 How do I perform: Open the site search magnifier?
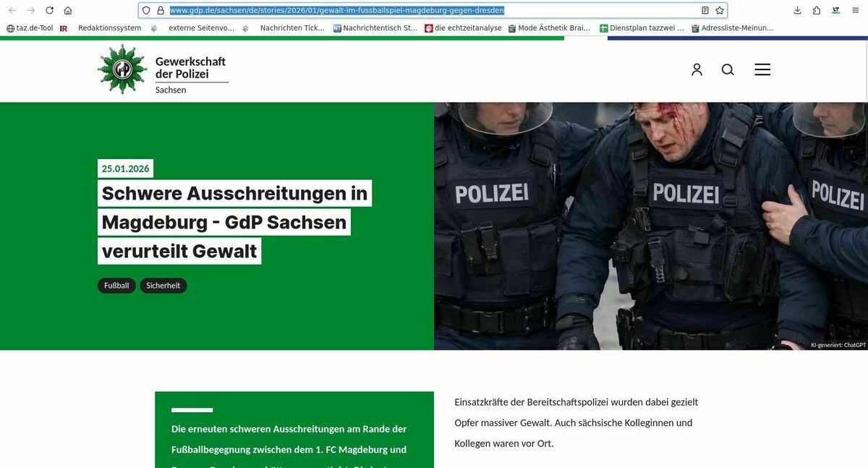728,69
